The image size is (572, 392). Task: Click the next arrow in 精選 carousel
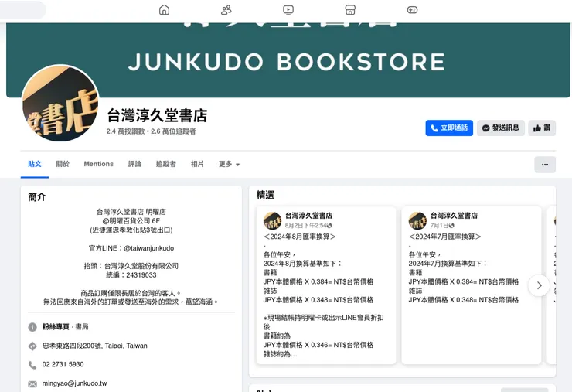[539, 285]
